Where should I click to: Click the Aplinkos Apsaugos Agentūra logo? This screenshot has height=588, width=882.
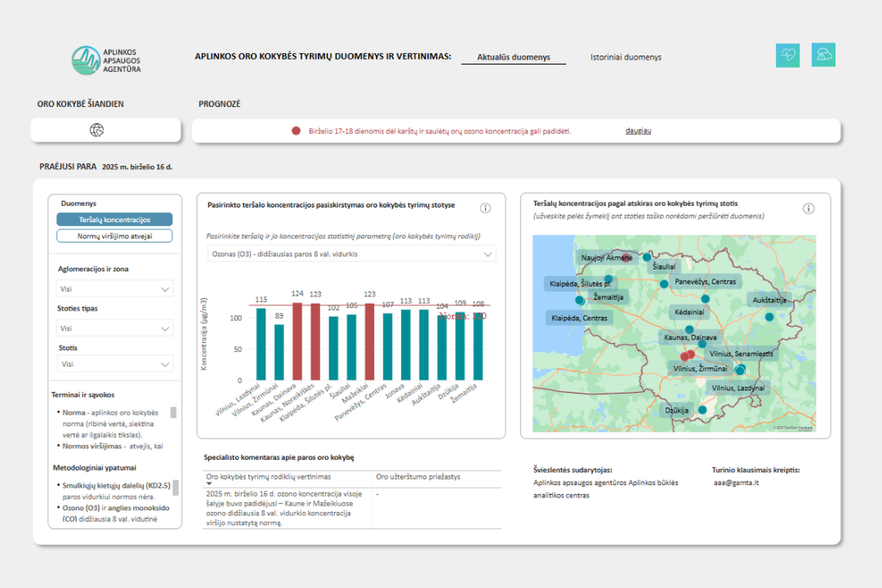(106, 60)
